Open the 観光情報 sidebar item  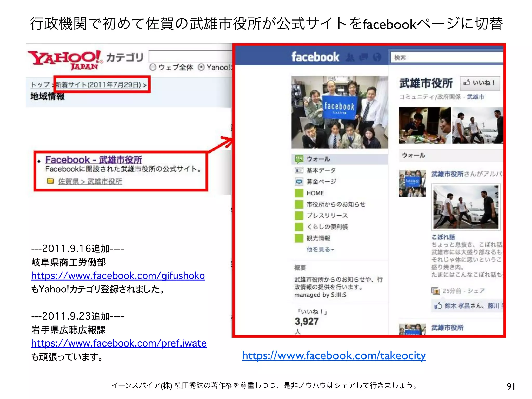coord(318,238)
